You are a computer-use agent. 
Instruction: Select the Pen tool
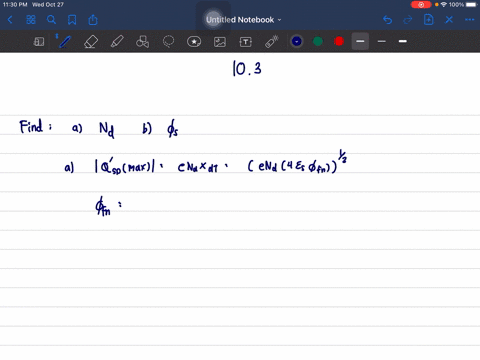click(x=64, y=42)
